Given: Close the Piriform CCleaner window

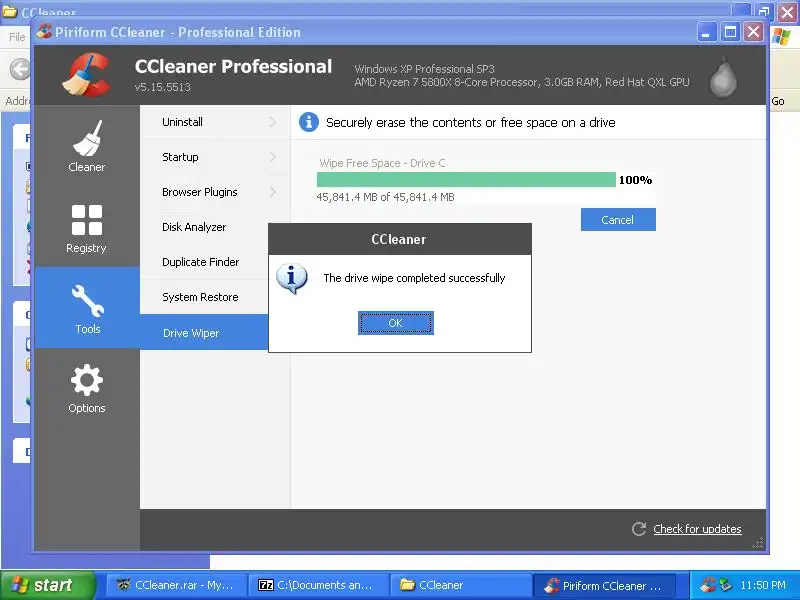Looking at the screenshot, I should click(754, 32).
